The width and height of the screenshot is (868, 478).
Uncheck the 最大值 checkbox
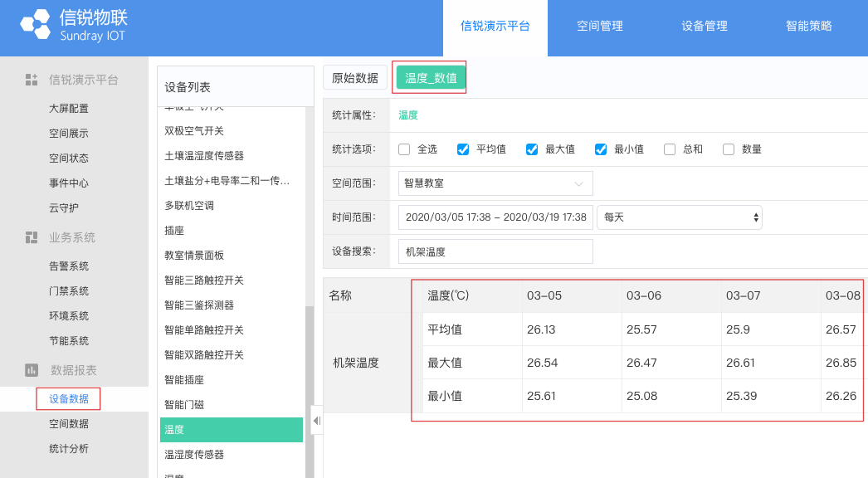coord(532,149)
